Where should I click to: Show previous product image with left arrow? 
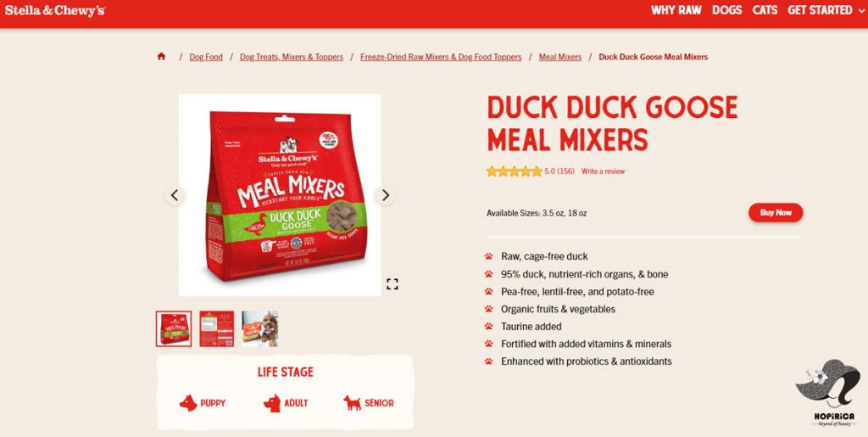[x=175, y=195]
